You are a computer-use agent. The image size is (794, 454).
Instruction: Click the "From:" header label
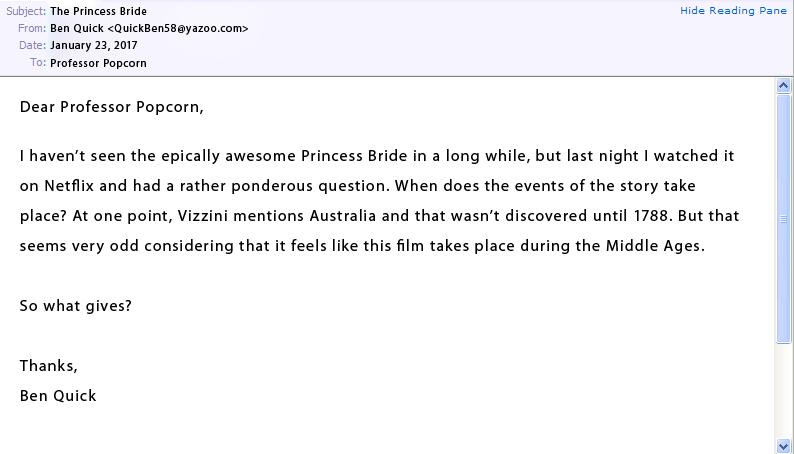[32, 28]
